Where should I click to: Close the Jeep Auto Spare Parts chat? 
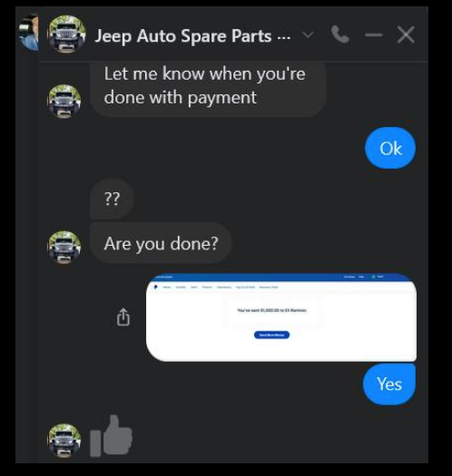pyautogui.click(x=406, y=35)
